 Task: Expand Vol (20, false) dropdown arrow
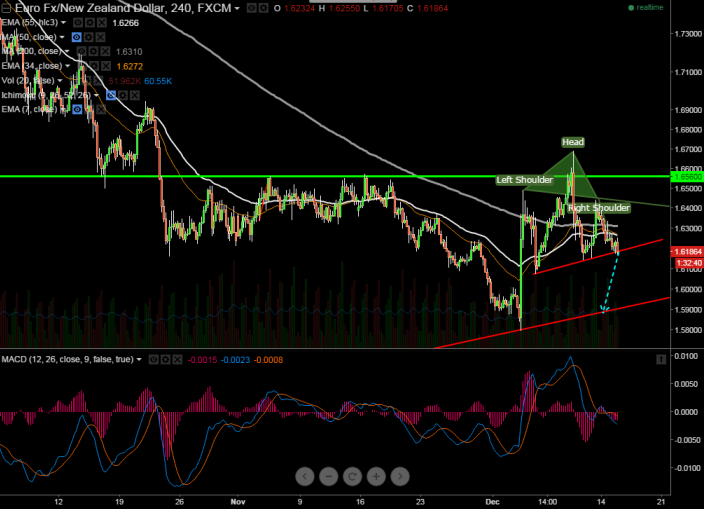point(60,81)
